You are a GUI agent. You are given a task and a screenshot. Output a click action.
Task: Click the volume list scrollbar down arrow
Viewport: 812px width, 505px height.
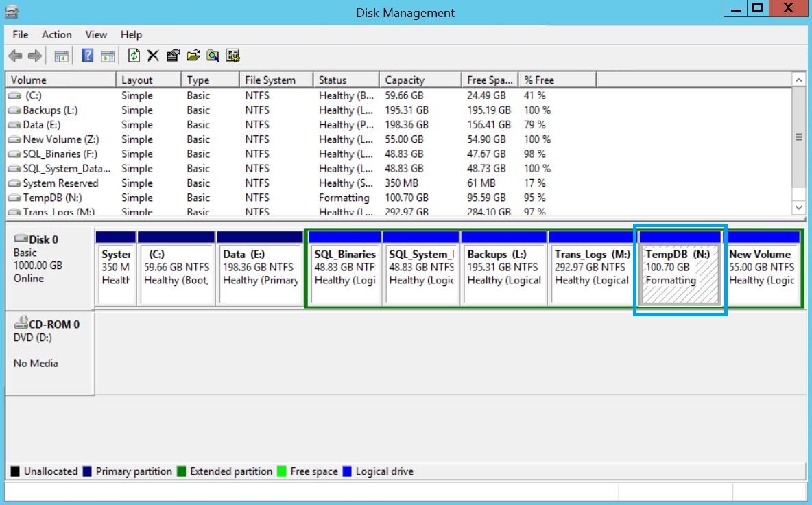[x=798, y=207]
